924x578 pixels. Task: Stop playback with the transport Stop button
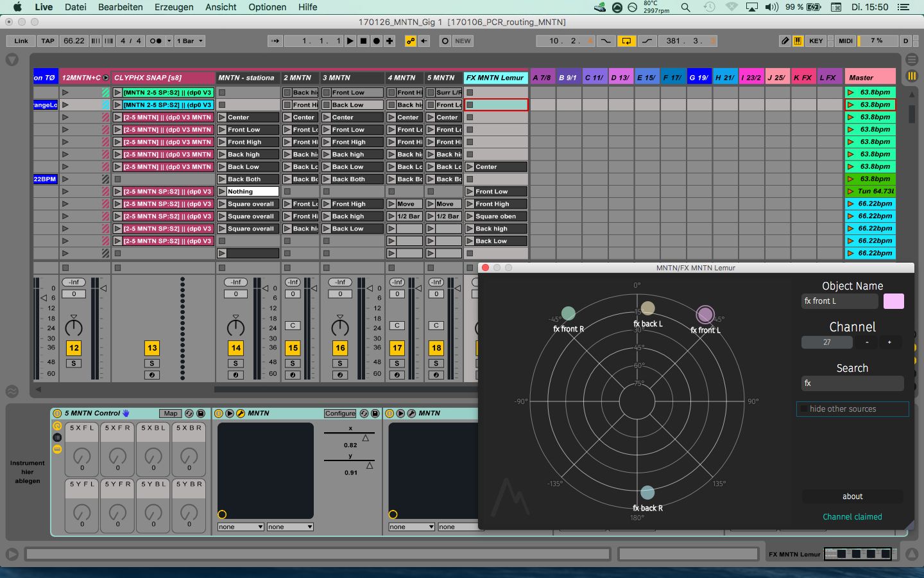click(x=363, y=40)
